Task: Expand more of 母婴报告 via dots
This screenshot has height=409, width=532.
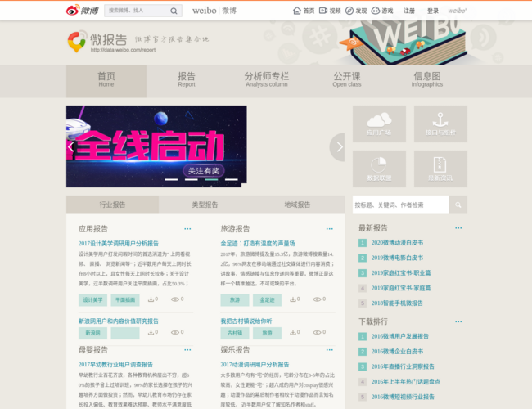Action: (x=187, y=350)
